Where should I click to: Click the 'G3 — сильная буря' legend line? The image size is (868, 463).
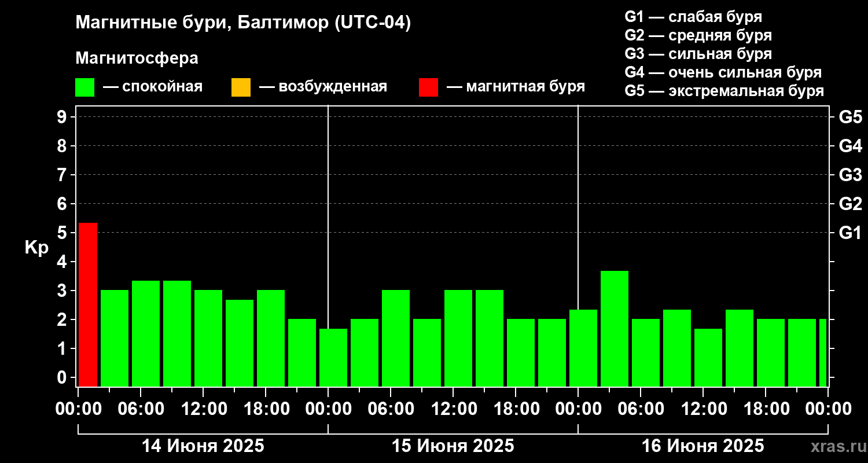point(698,54)
